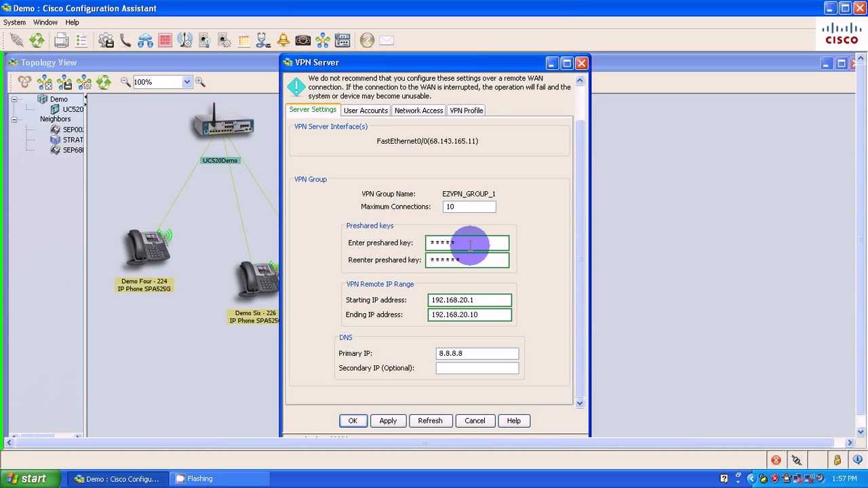Click the red shield security tray icon
Screen dimensions: 868x488
click(775, 479)
